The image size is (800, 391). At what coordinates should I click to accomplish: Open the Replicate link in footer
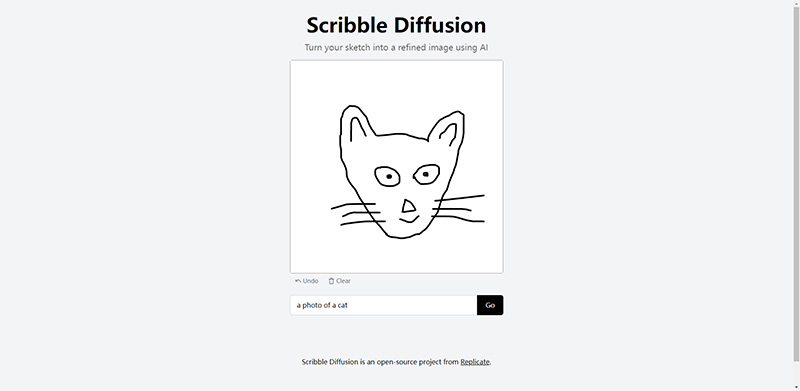pos(475,362)
